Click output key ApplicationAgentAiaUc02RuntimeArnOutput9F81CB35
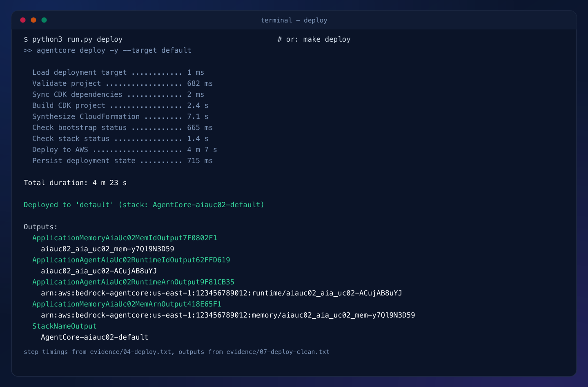The image size is (588, 387). pyautogui.click(x=133, y=282)
